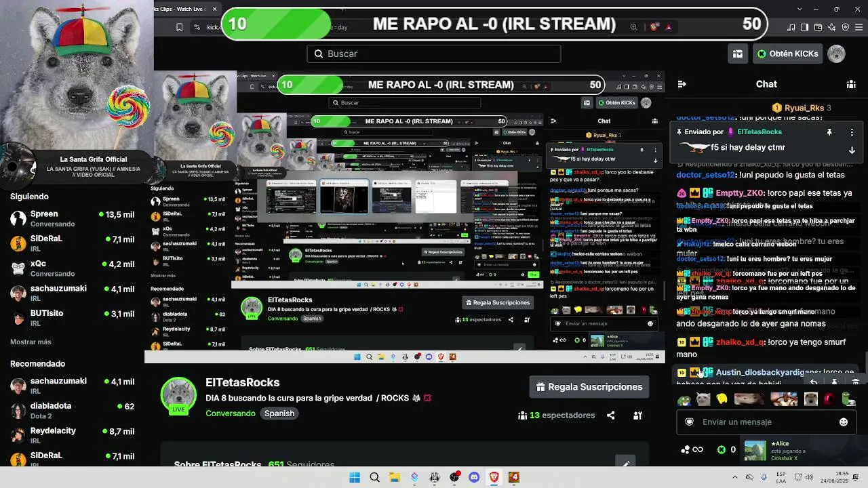Click Regala Suscripciones button
868x488 pixels.
point(589,387)
